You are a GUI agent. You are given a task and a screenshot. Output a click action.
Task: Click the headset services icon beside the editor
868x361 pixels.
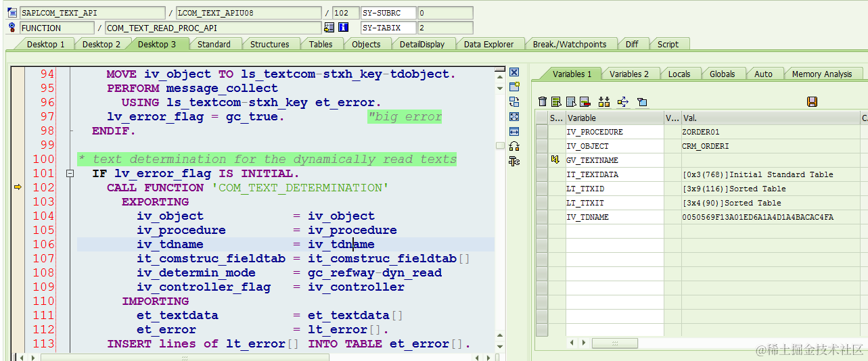(x=514, y=146)
